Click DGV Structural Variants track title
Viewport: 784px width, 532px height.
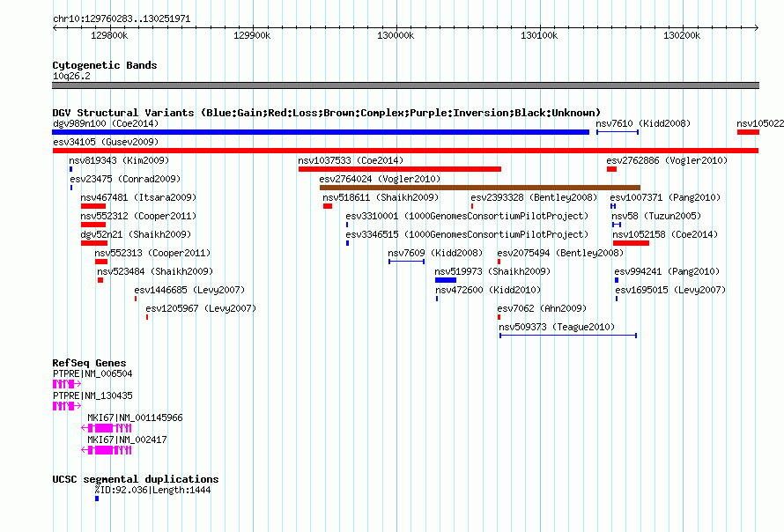coord(327,113)
